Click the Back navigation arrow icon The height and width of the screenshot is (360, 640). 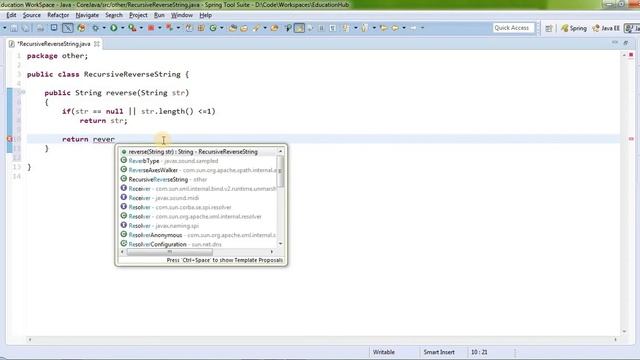[395, 28]
